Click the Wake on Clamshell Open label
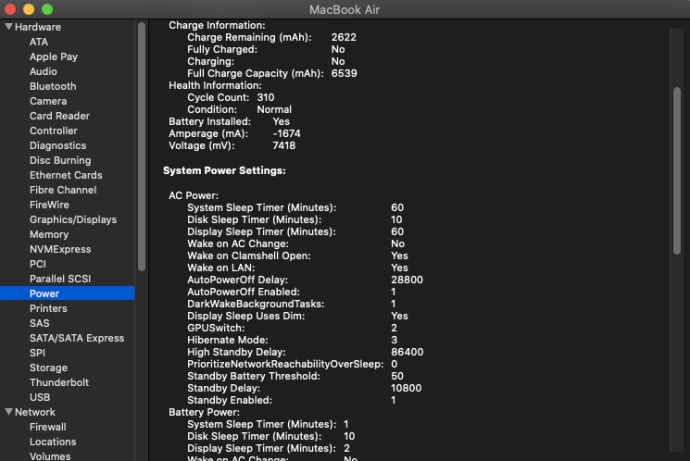 (249, 256)
